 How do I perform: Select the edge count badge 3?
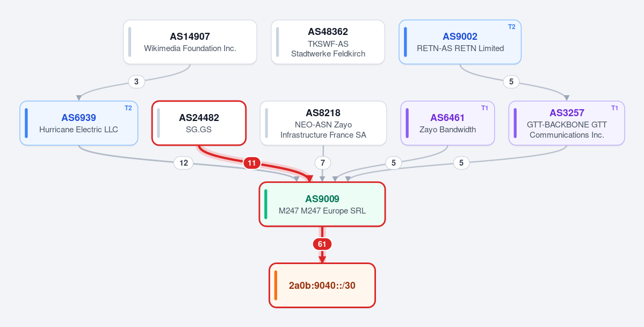pos(136,82)
